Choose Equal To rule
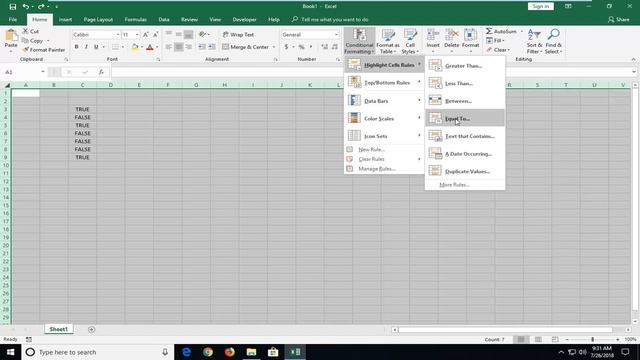Viewport: 640px width, 360px height. (465, 118)
